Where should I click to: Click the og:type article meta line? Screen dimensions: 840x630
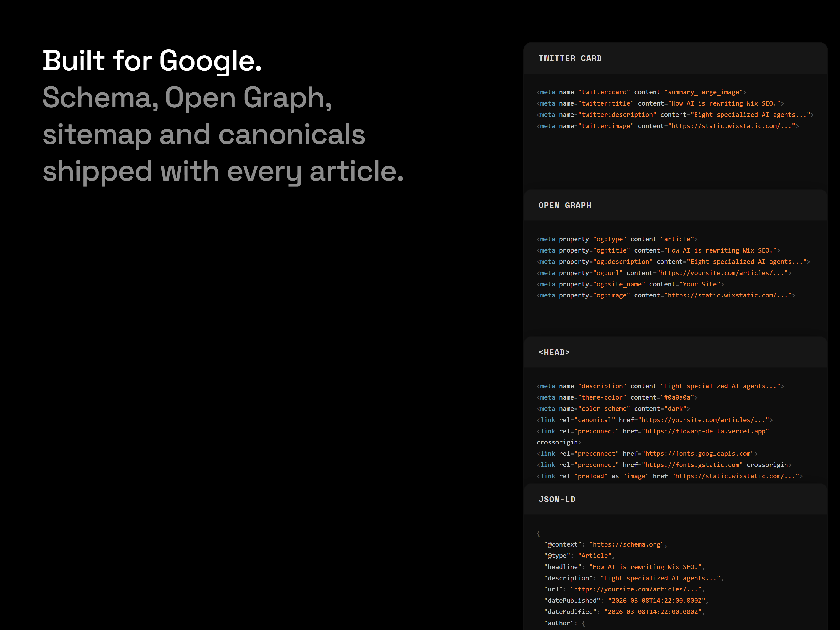coord(617,239)
